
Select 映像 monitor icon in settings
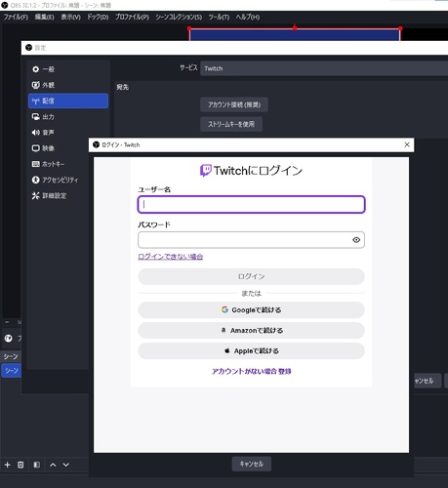[x=35, y=148]
